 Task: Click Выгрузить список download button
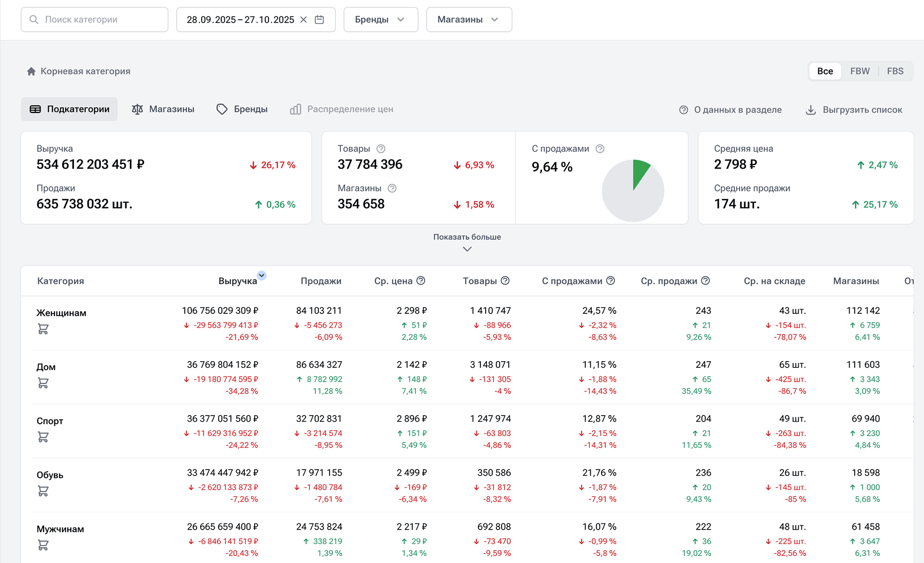pyautogui.click(x=854, y=110)
